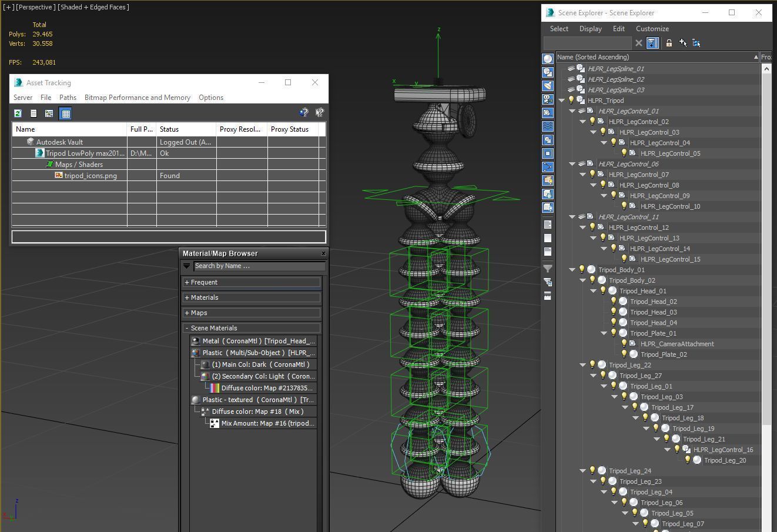777x532 pixels.
Task: Click the Display None blank-page icon in Scene Explorer sidebar
Action: (548, 238)
